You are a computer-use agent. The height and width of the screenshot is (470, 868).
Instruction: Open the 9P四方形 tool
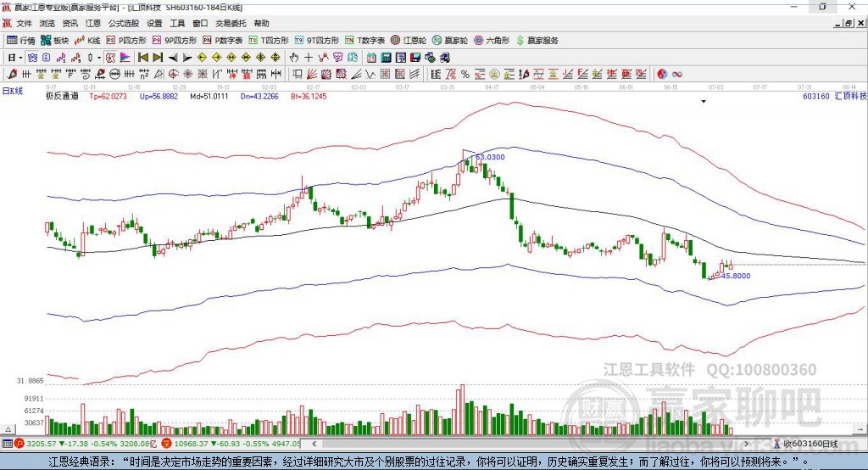(x=175, y=41)
